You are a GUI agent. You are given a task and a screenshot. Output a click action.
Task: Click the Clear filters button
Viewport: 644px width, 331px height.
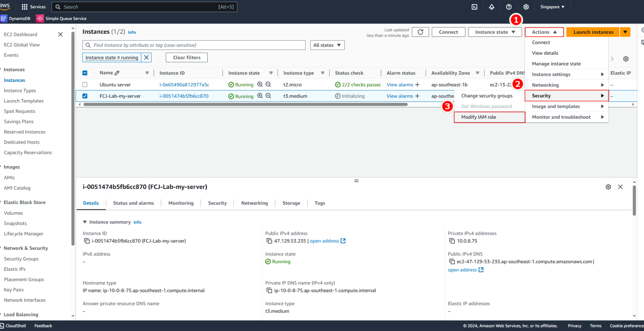[x=187, y=58]
